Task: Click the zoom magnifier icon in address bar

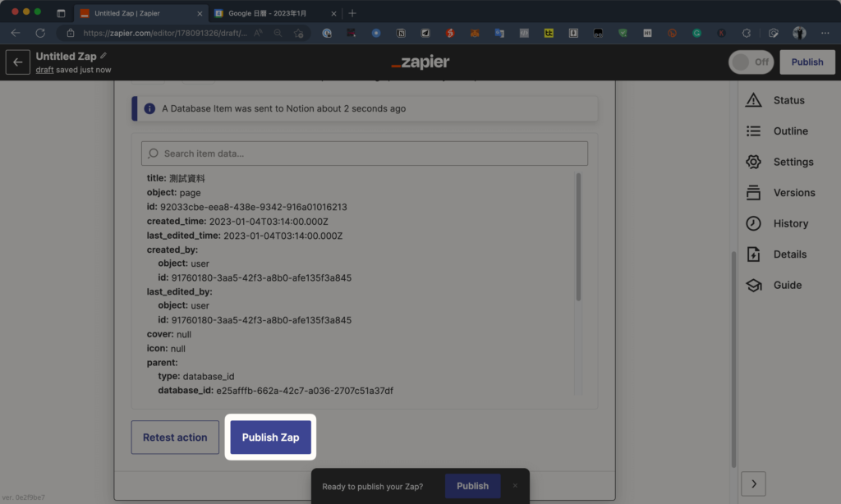Action: click(x=278, y=33)
